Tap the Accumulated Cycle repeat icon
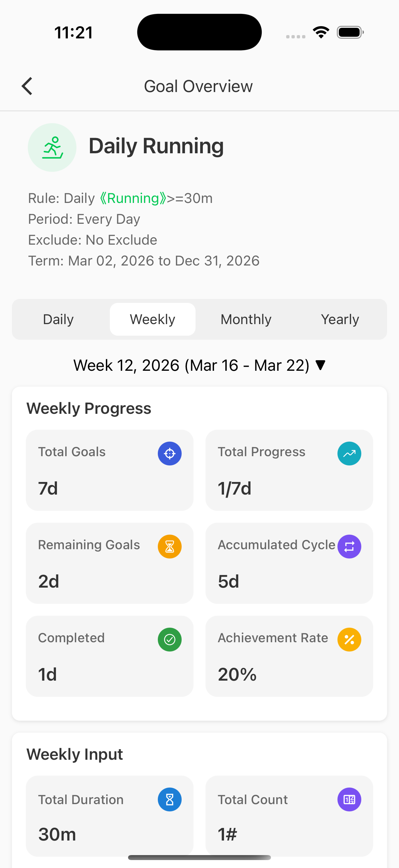The width and height of the screenshot is (399, 868). click(349, 547)
